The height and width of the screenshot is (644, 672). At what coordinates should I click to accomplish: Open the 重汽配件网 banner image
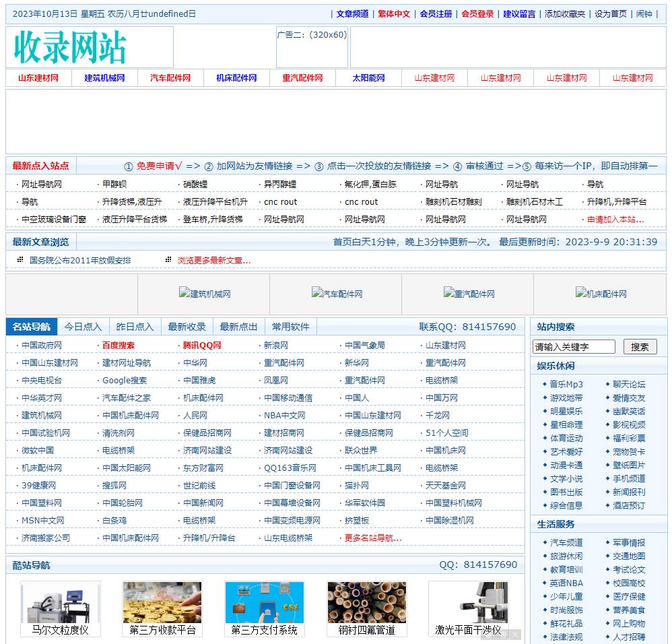469,294
